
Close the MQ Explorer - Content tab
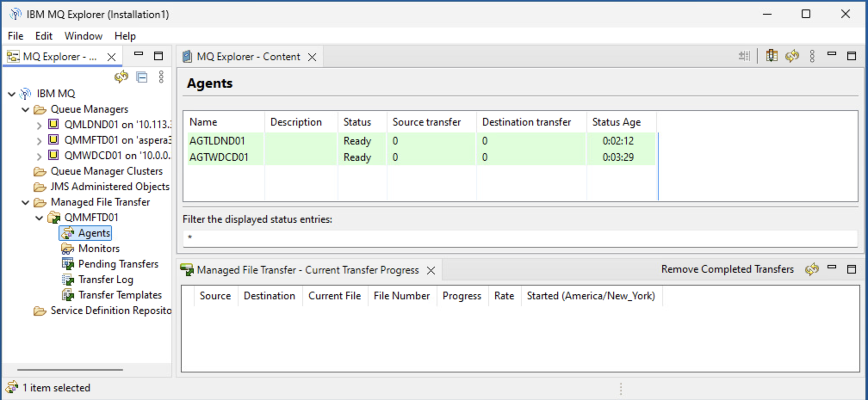(x=312, y=57)
